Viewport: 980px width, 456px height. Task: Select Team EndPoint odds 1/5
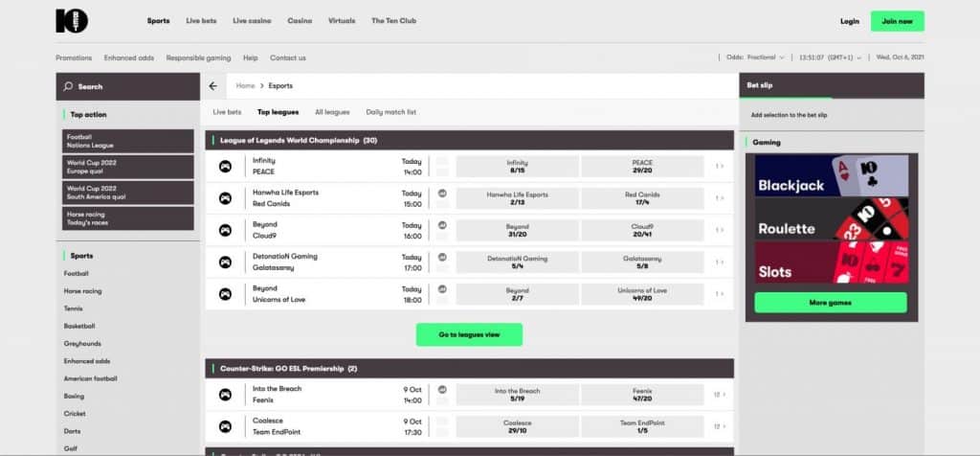coord(642,426)
